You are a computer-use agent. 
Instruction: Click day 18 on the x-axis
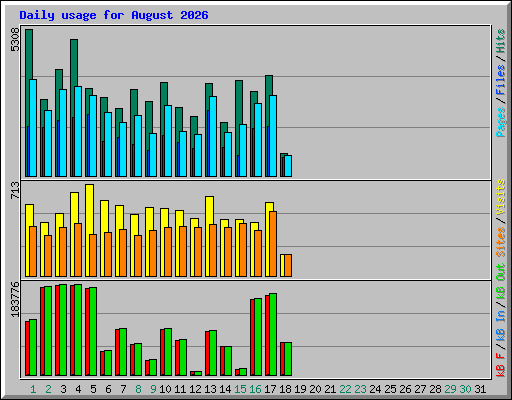coord(285,389)
